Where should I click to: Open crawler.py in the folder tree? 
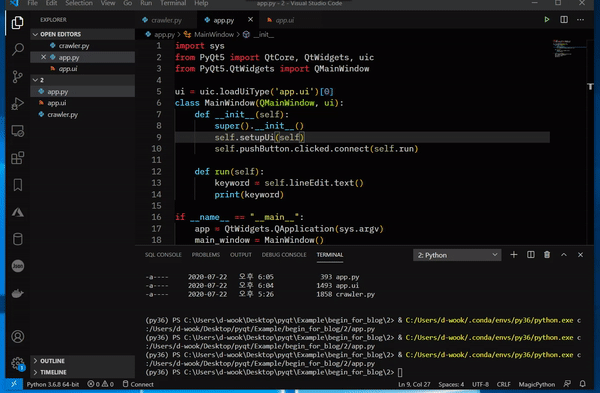[x=83, y=114]
